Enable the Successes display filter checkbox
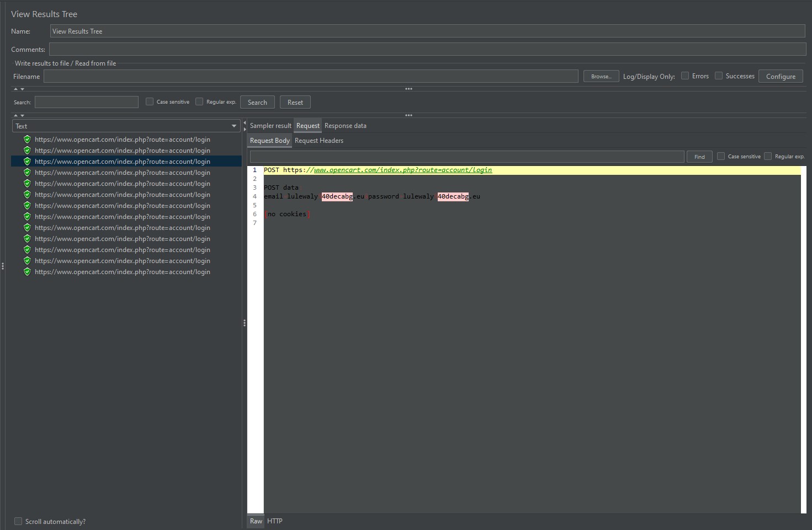The height and width of the screenshot is (530, 812). point(719,76)
